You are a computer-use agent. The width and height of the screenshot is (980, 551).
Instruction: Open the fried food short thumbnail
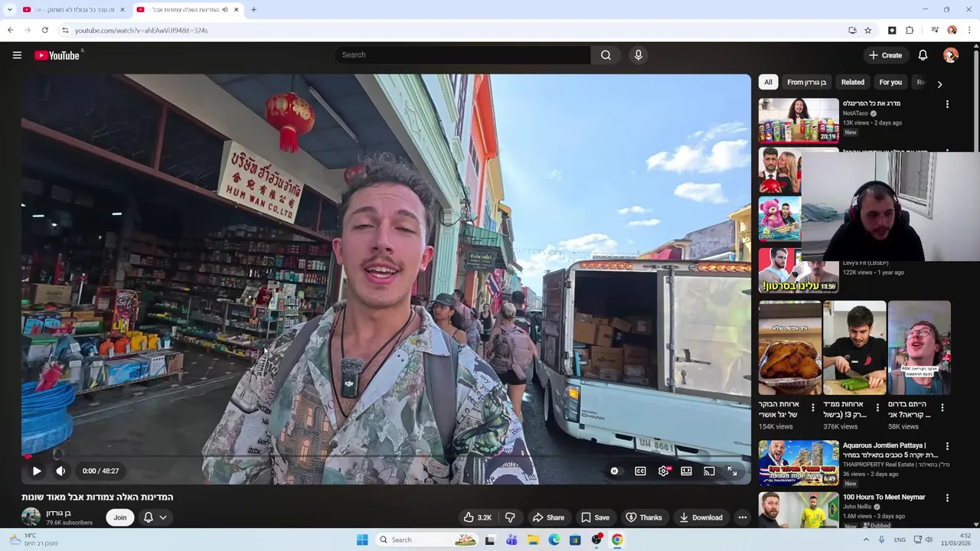(790, 348)
